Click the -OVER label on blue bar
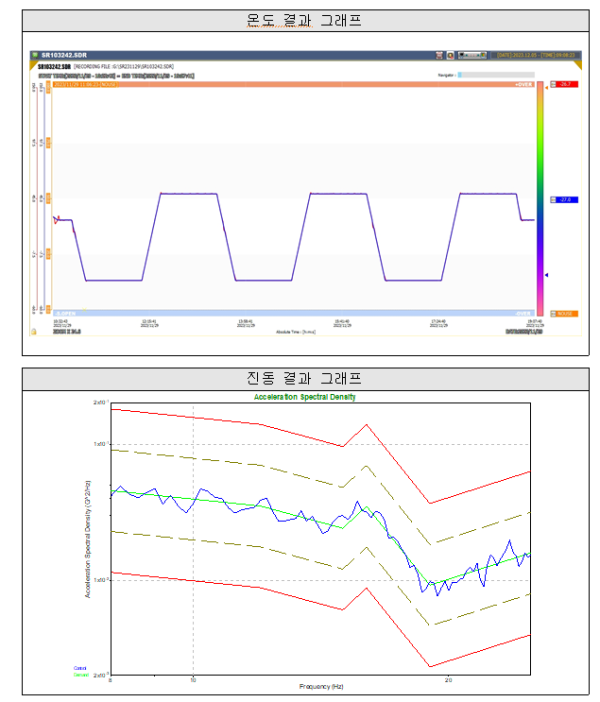This screenshot has height=702, width=600. [x=523, y=313]
